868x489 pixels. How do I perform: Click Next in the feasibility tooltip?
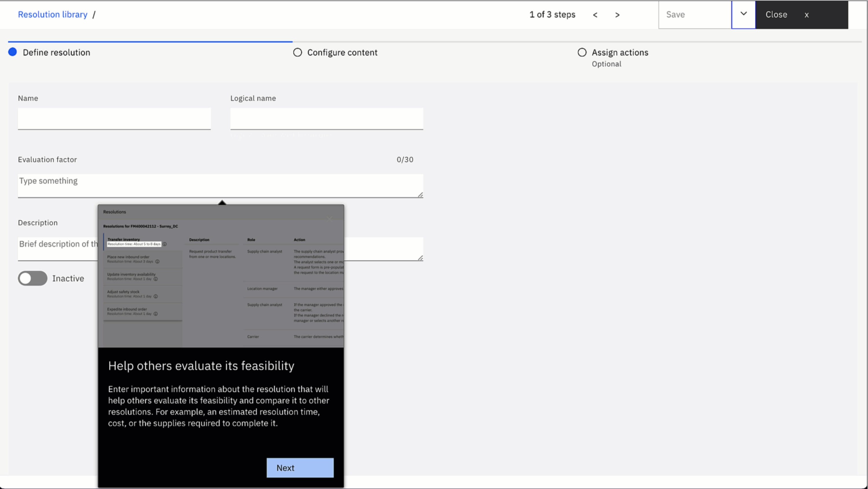click(x=299, y=468)
